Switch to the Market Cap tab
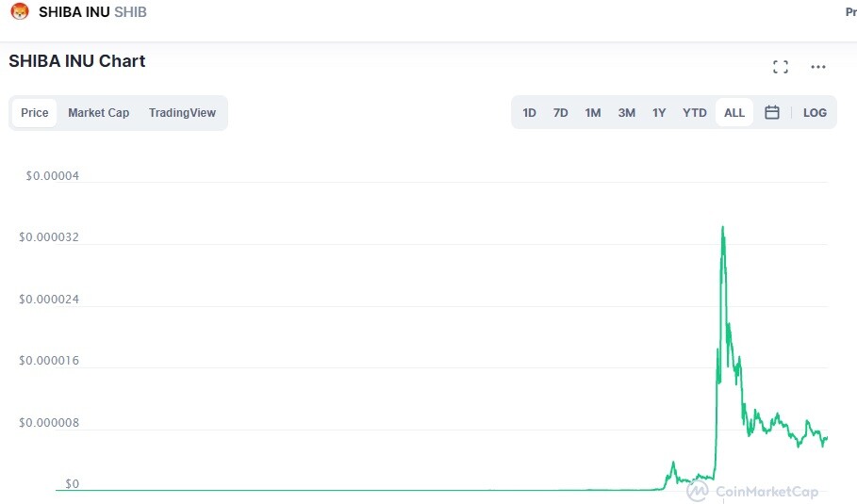This screenshot has height=504, width=857. pos(98,112)
